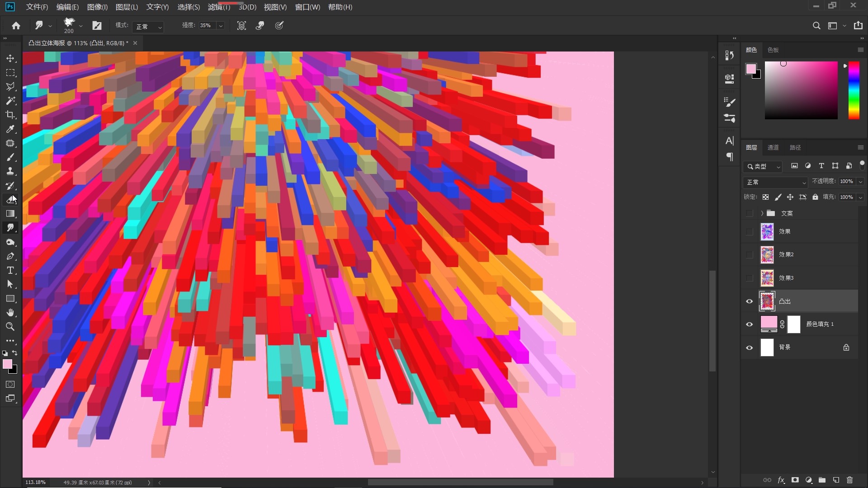Select the Clone Stamp tool

[x=10, y=171]
